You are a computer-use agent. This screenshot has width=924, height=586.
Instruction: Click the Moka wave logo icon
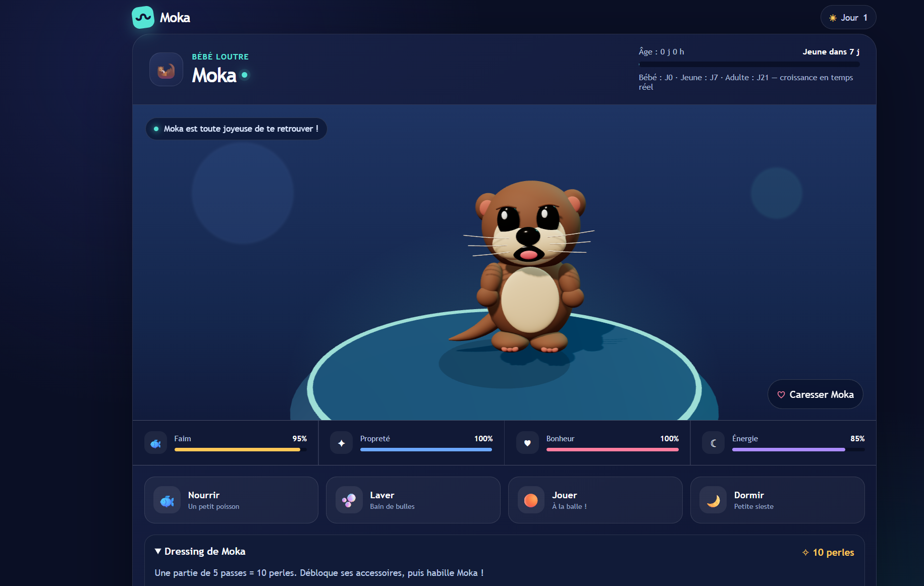143,18
